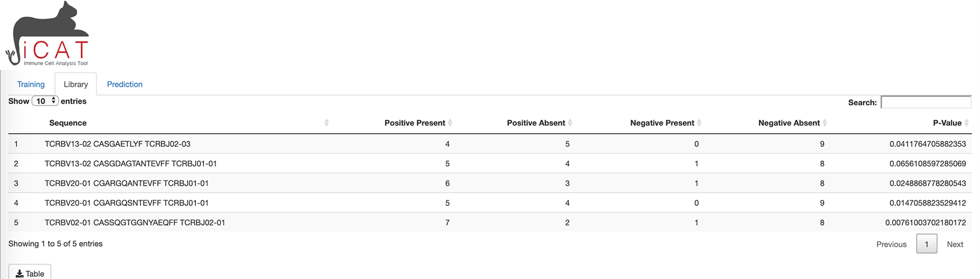Image resolution: width=980 pixels, height=279 pixels.
Task: Go to the Previous page
Action: [x=891, y=244]
